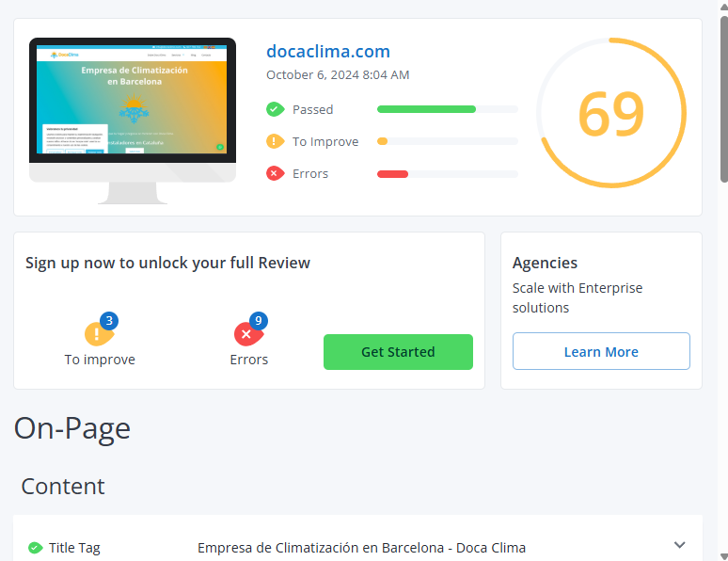728x561 pixels.
Task: Click the red Errors progress bar
Action: [392, 174]
